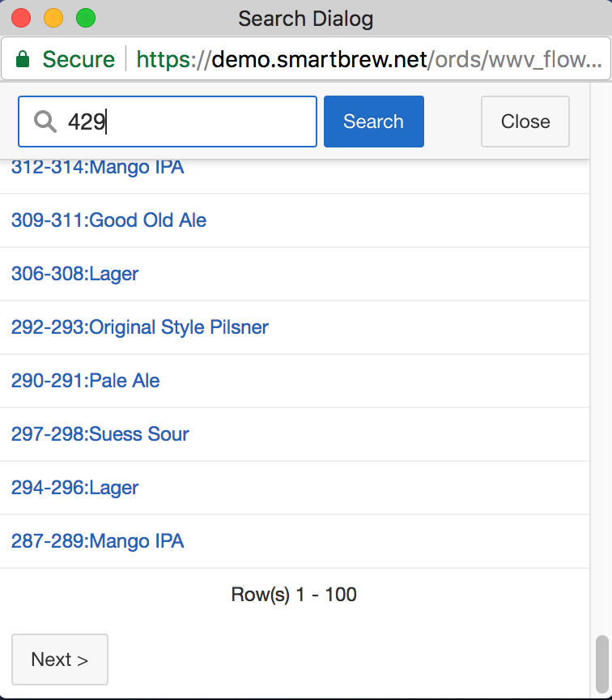The height and width of the screenshot is (700, 612).
Task: Go to next page with Next >
Action: (59, 659)
